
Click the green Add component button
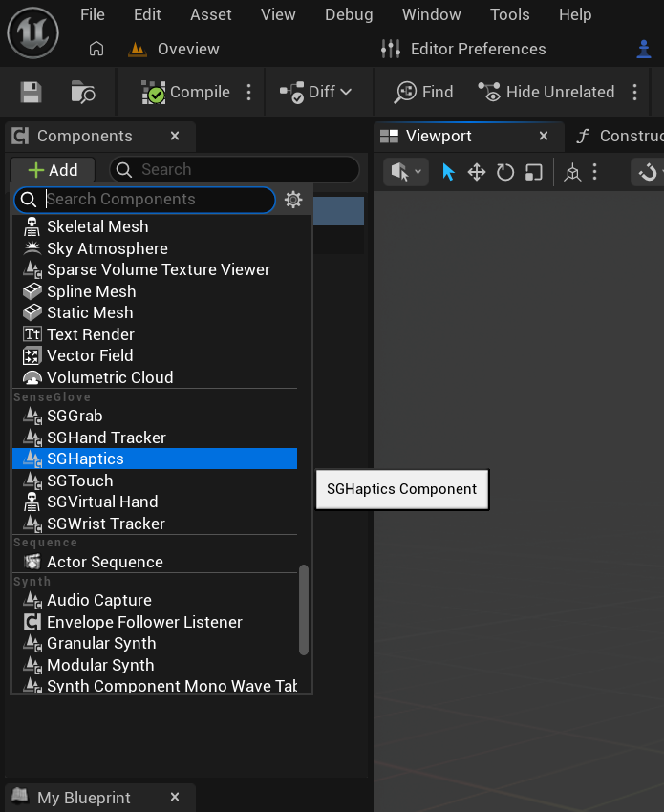52,169
